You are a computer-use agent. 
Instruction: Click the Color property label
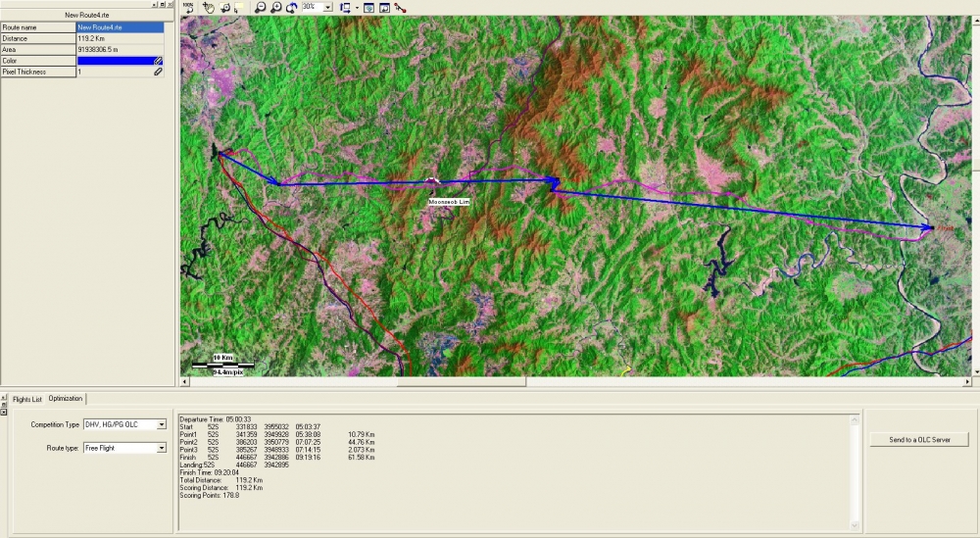click(x=38, y=61)
